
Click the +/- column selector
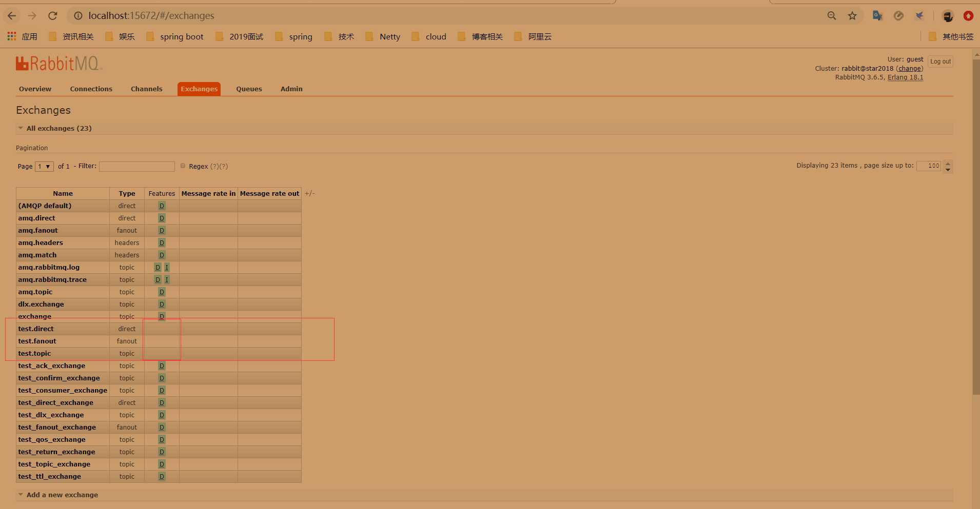point(309,193)
